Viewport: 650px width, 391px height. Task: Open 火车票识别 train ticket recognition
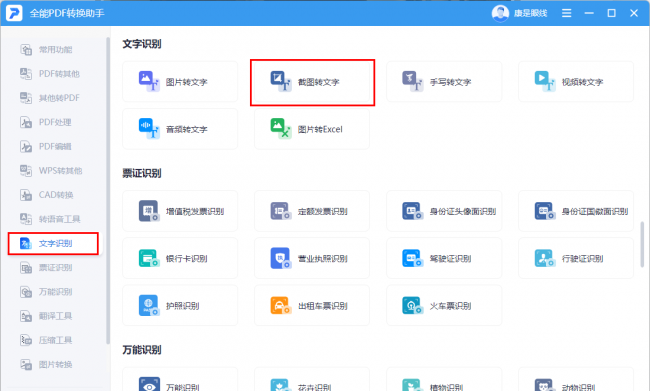click(x=444, y=306)
